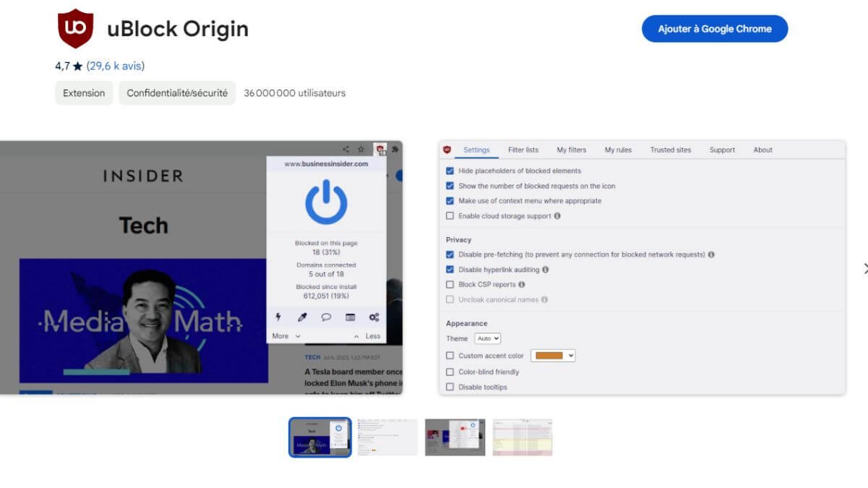Pick the orange custom accent color swatch
The width and height of the screenshot is (868, 488).
coord(553,356)
